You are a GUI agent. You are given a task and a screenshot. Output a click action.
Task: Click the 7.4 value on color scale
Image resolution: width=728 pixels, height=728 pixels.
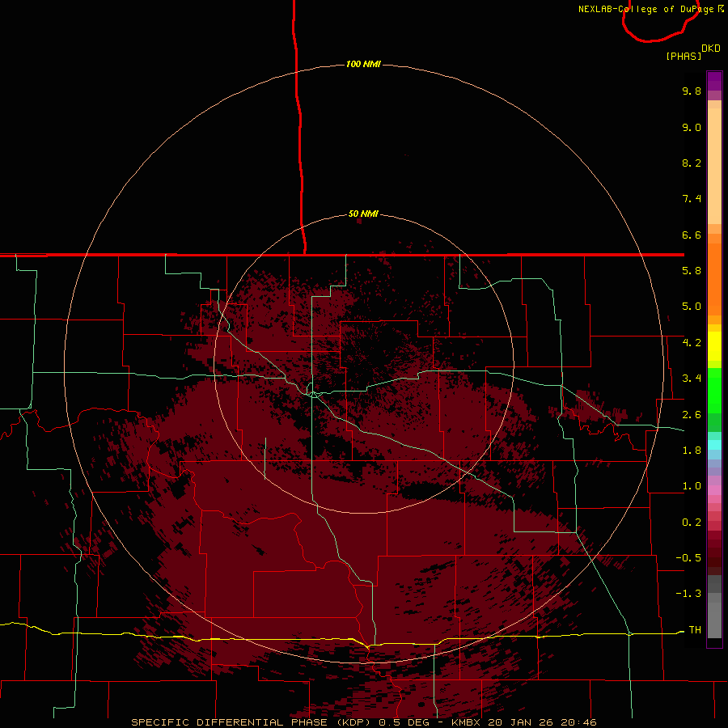tap(692, 199)
